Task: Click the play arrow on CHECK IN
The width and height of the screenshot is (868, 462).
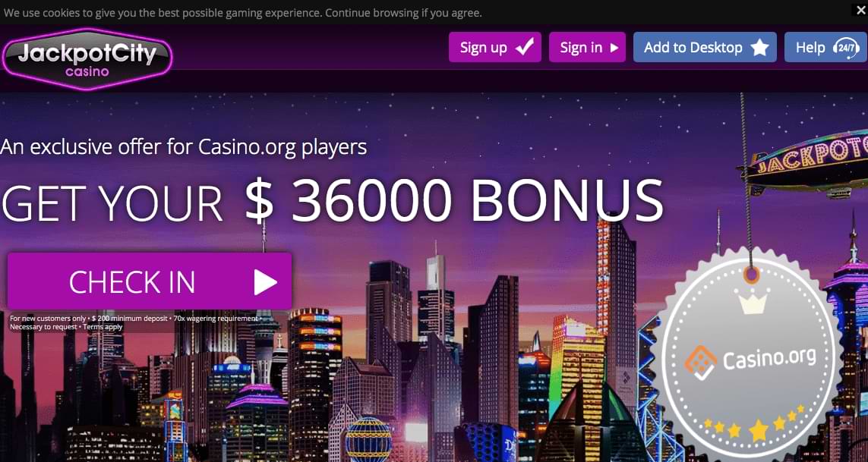Action: point(265,282)
